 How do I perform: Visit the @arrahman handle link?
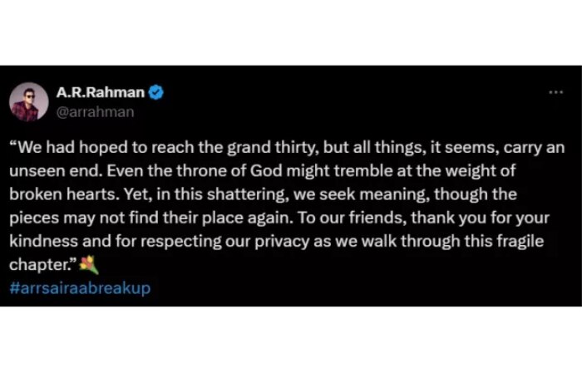[95, 111]
